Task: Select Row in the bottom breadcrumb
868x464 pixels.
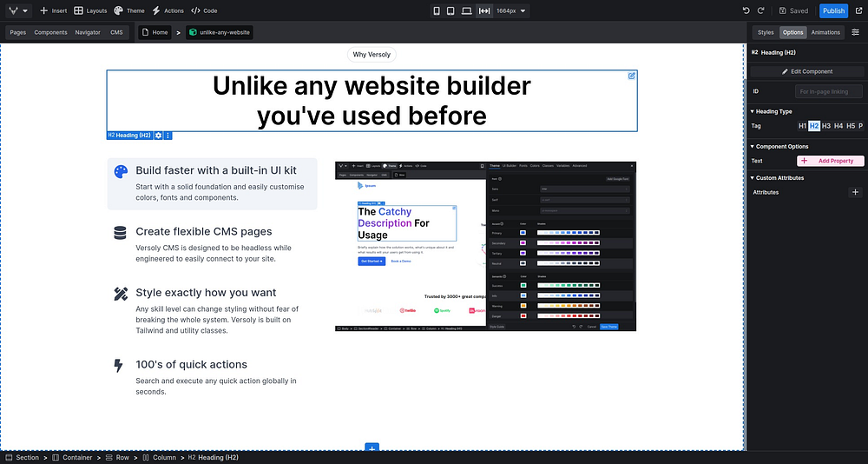Action: click(117, 457)
